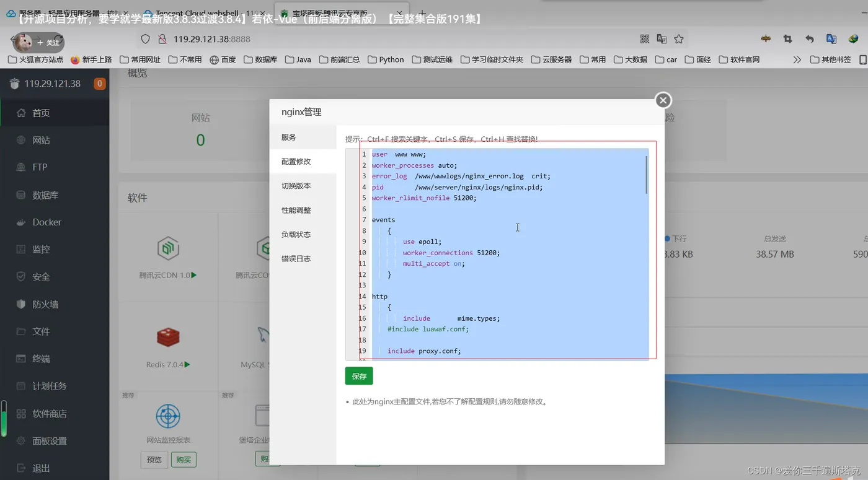Open the 火狐官方站点 bookmark folder
The image size is (868, 480).
(35, 59)
